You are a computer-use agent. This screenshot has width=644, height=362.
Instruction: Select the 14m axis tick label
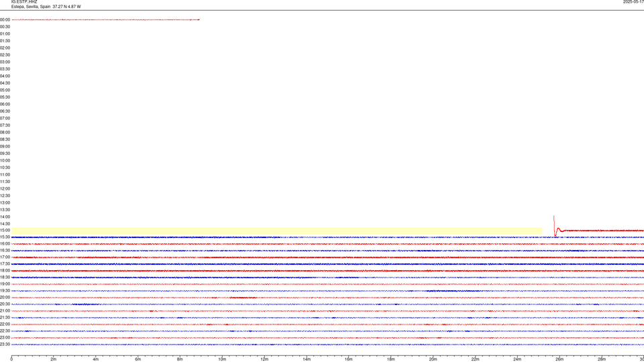tap(307, 359)
